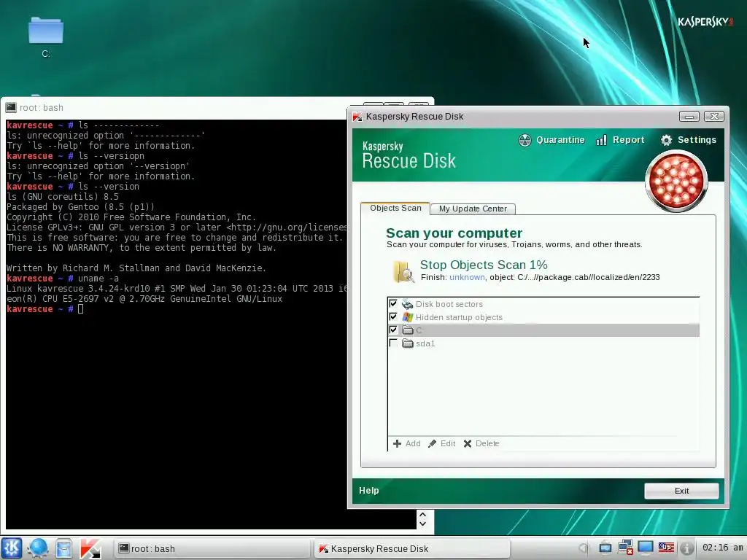Click the terminal window title bar icon
The width and height of the screenshot is (747, 560).
pos(11,108)
